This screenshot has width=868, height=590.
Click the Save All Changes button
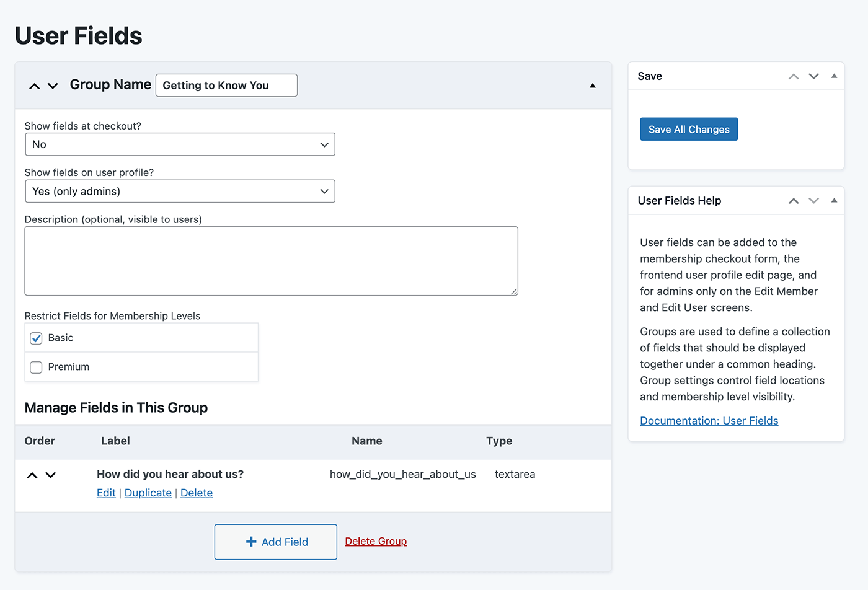pos(688,129)
